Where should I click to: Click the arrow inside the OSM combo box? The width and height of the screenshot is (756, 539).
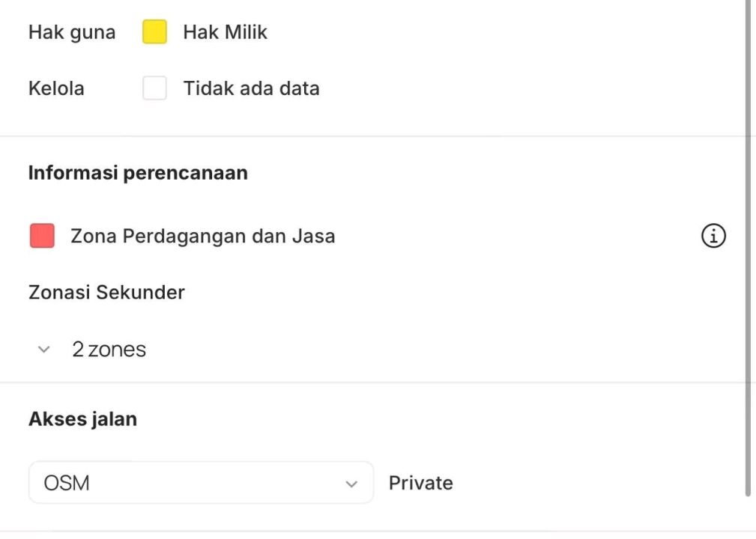pos(351,484)
